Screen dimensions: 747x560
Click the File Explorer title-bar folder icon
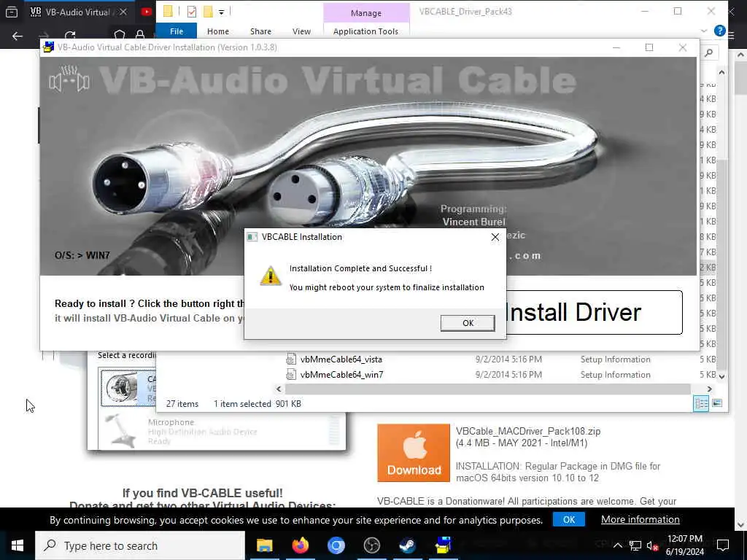[x=168, y=12]
